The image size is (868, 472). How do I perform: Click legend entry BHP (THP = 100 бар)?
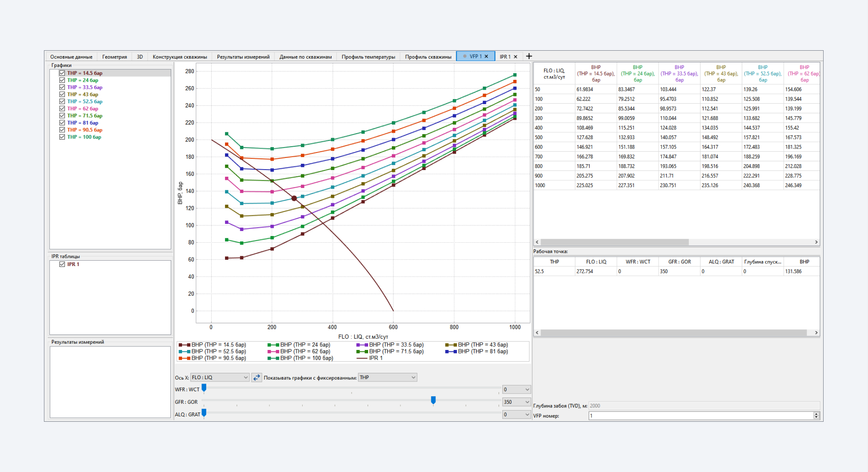(x=300, y=358)
